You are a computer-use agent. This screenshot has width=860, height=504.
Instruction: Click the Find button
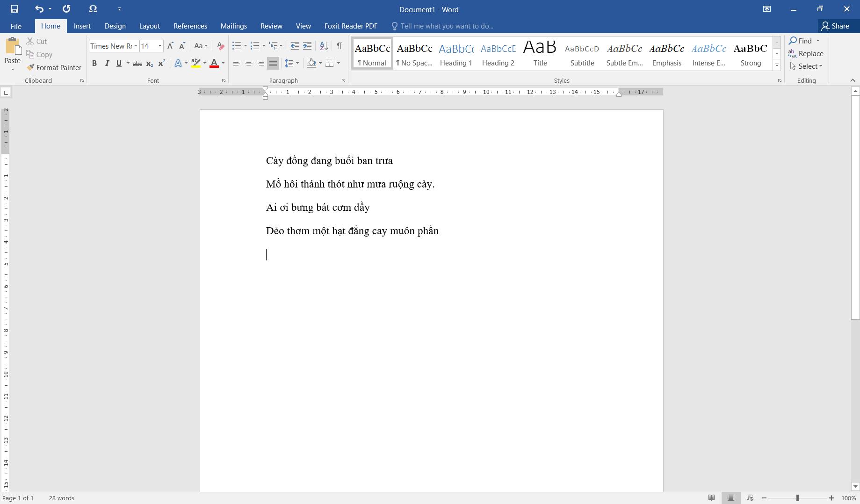[x=801, y=41]
